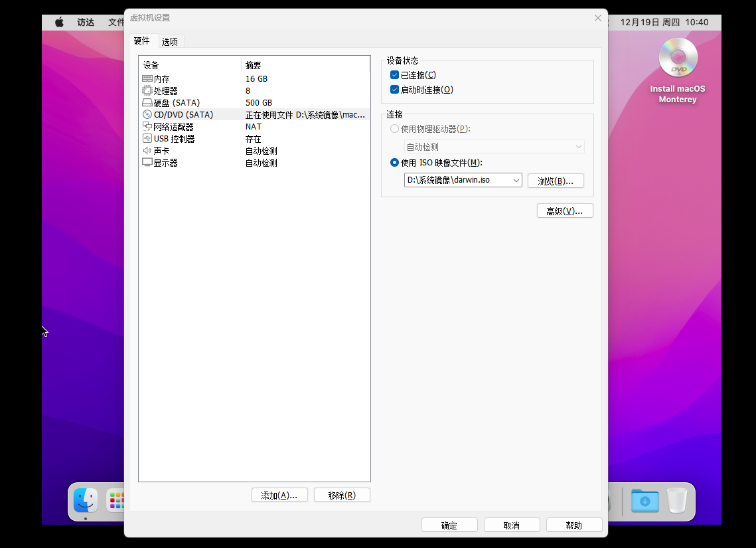Screen dimensions: 756x548
Task: Toggle the 启动时连接 checkbox
Action: coord(395,90)
